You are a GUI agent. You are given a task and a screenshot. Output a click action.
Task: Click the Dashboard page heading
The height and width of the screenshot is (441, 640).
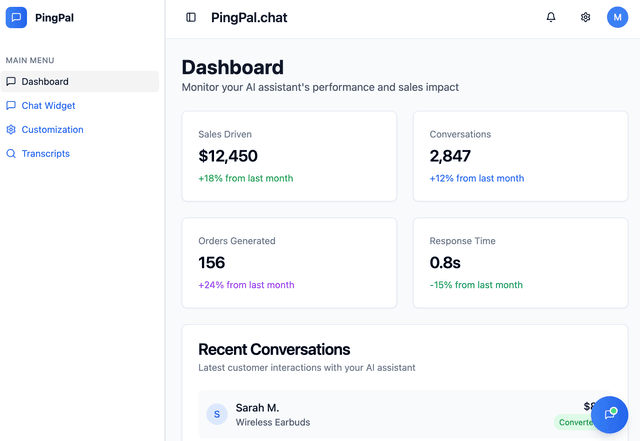pos(232,67)
